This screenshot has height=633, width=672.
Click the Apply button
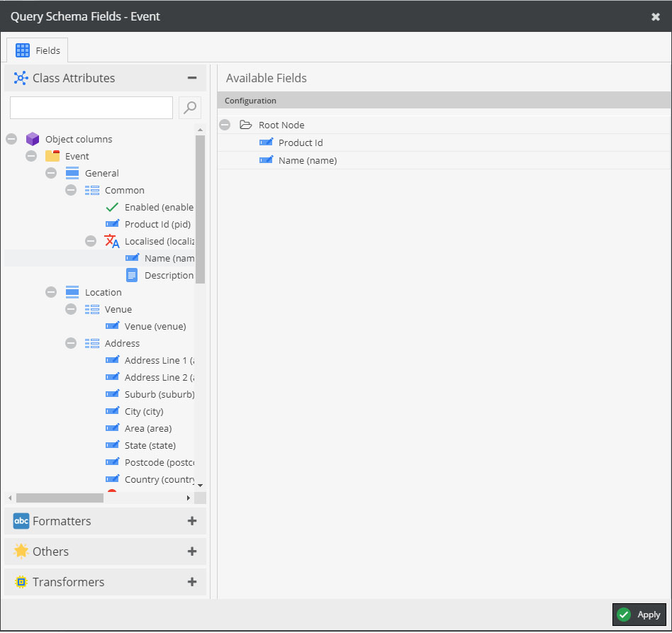pyautogui.click(x=639, y=615)
